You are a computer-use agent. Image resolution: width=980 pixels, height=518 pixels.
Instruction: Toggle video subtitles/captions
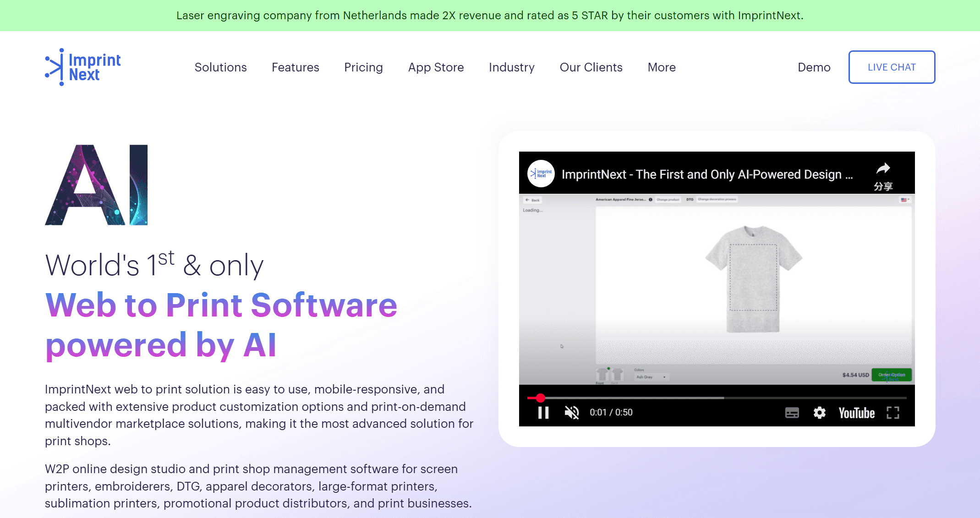pyautogui.click(x=792, y=413)
